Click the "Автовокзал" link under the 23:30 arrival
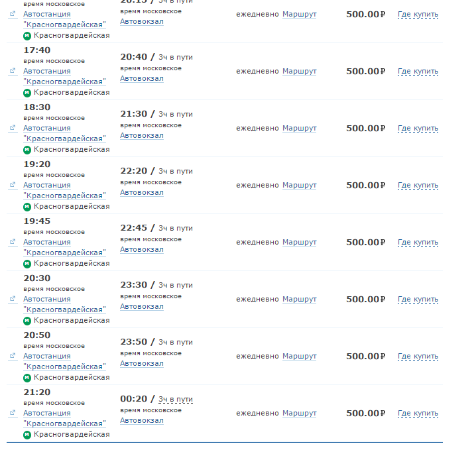This screenshot has width=476, height=450. pos(141,307)
